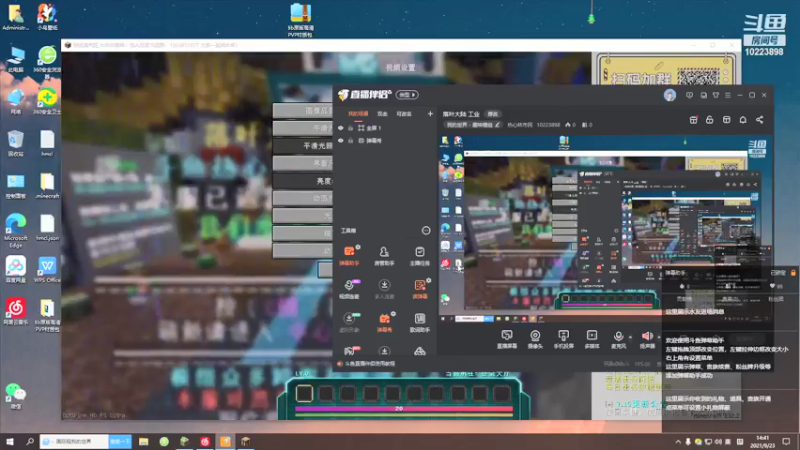Click the 平滑光照 option in Minecraft settings
This screenshot has width=800, height=450.
point(303,145)
